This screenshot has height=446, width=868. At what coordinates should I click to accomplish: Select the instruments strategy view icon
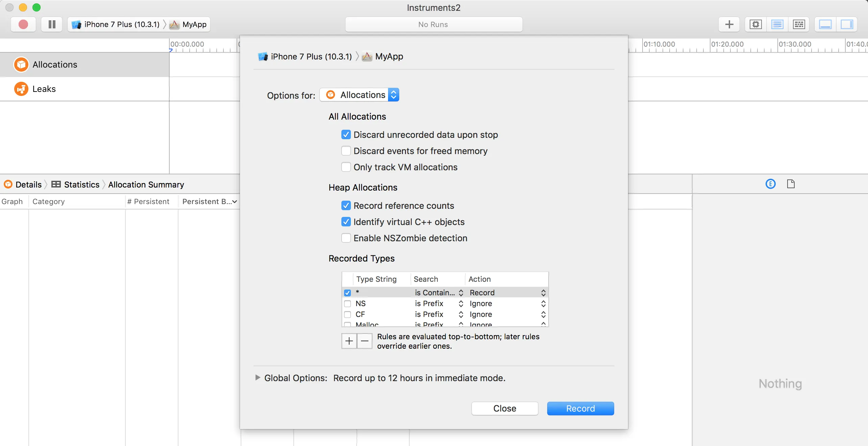pos(777,24)
